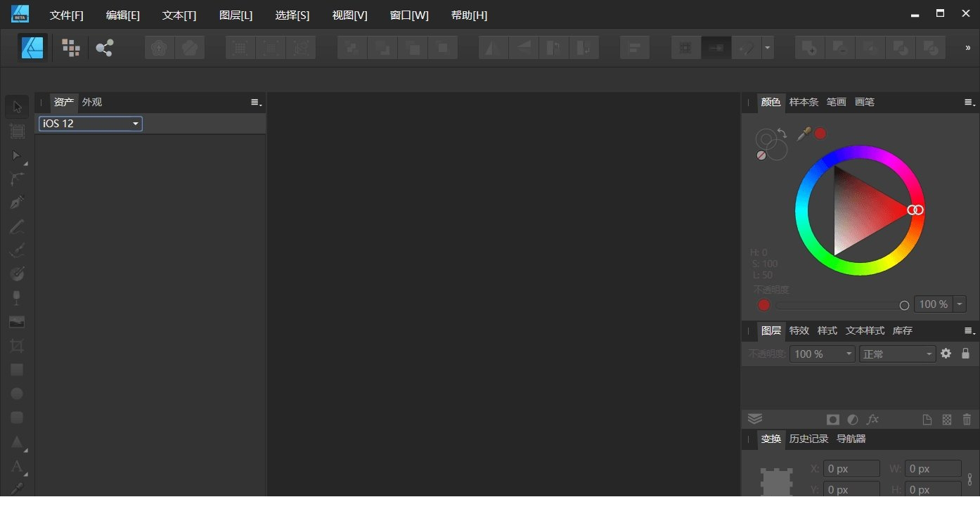Open the 文件 File menu
Screen dimensions: 980x516
(66, 15)
